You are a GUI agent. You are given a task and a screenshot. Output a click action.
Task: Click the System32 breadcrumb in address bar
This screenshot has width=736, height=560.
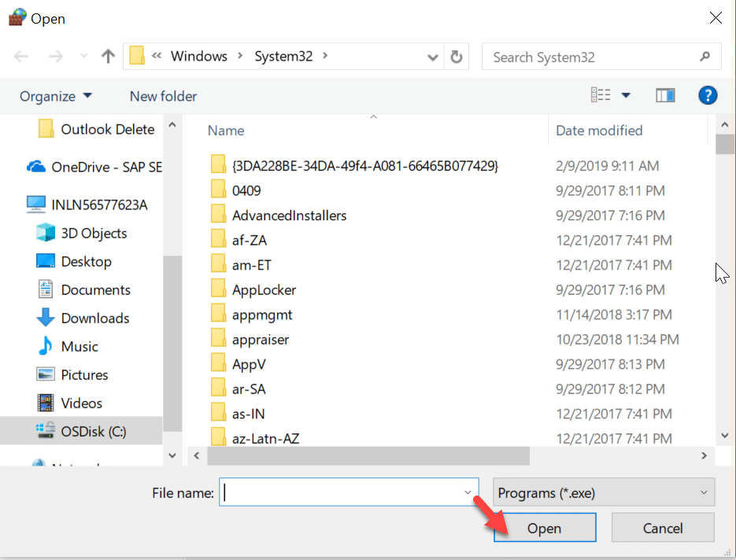283,57
